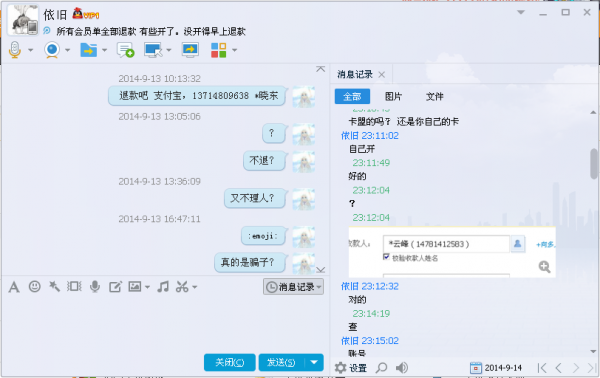The height and width of the screenshot is (378, 600).
Task: Expand file transfer options arrow
Action: tap(104, 50)
